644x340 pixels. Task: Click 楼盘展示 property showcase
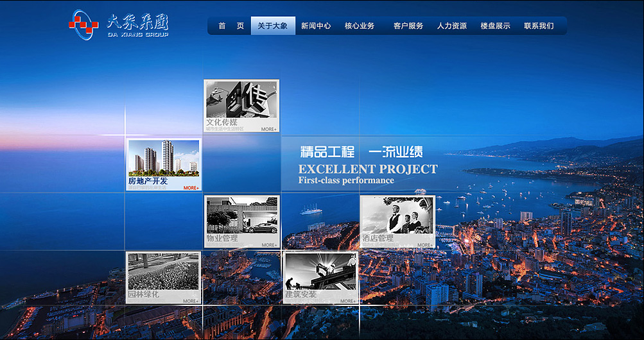coord(496,26)
